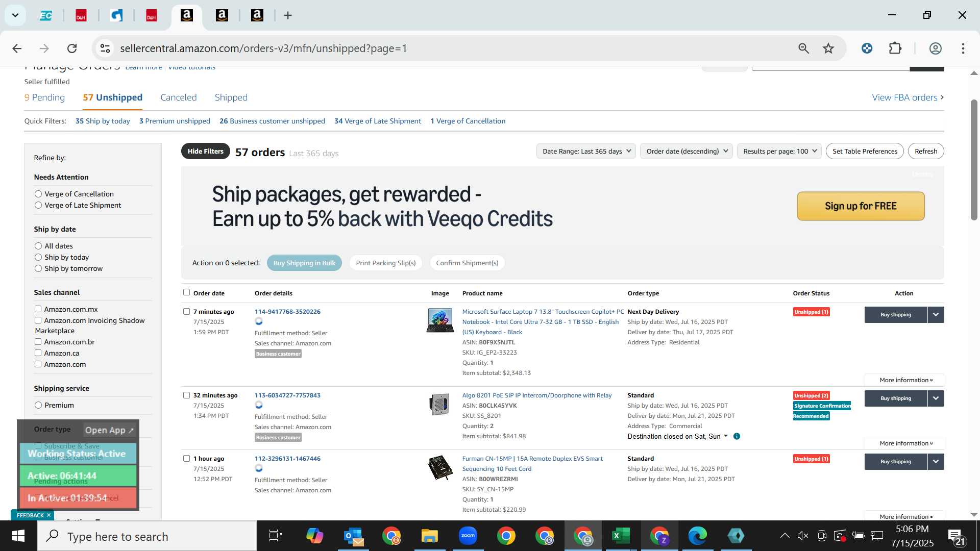Close the FEEDBACK tab widget
The image size is (980, 551).
pos(48,515)
